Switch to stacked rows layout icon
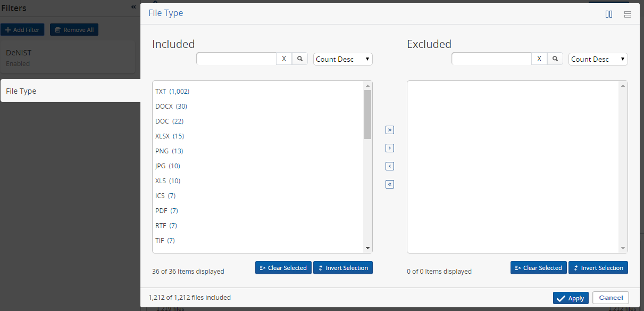Viewport: 644px width, 311px height. tap(628, 14)
